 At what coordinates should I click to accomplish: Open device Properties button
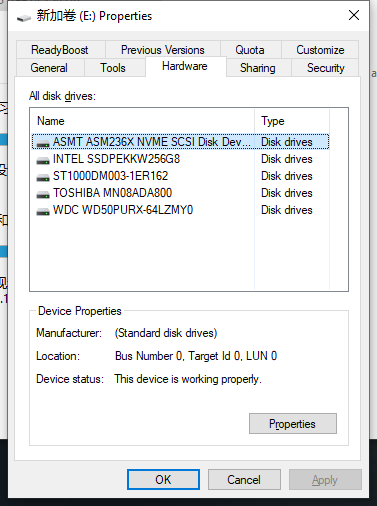click(x=293, y=424)
